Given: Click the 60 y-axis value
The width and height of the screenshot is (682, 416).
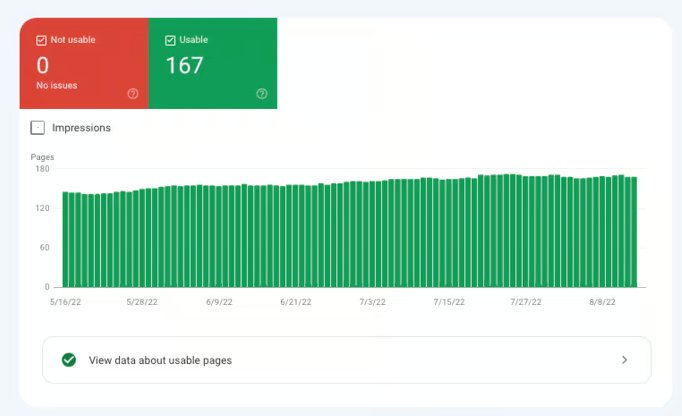Looking at the screenshot, I should tap(44, 247).
